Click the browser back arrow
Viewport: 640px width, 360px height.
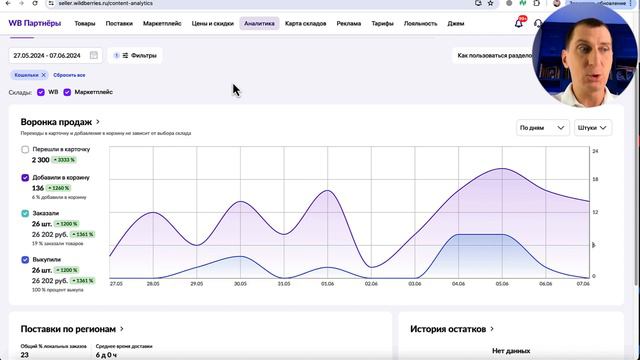8,3
